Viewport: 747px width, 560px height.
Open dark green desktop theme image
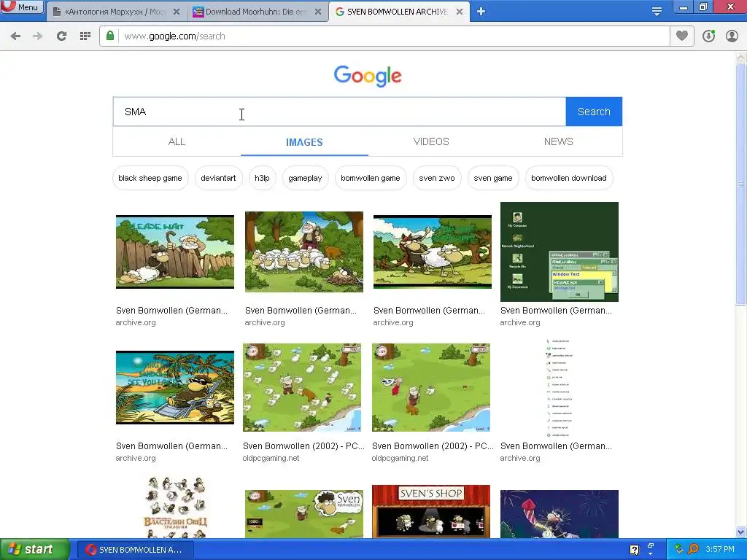coord(560,252)
